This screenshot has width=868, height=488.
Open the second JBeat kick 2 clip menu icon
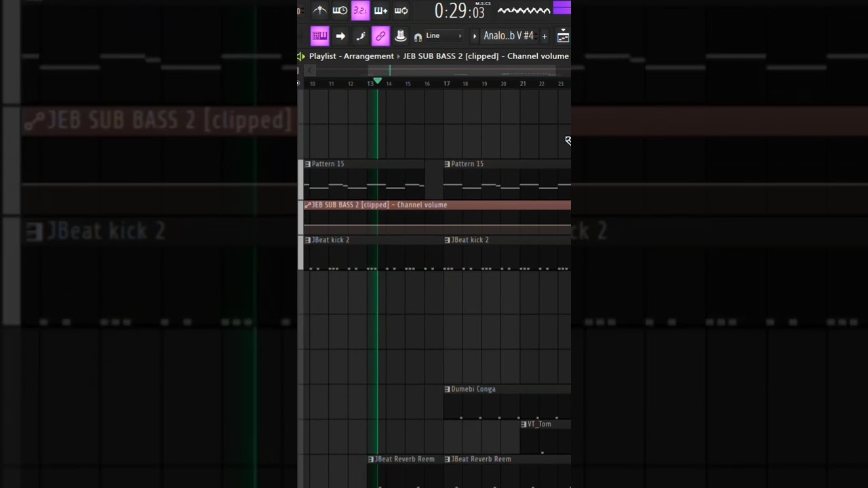click(x=448, y=240)
